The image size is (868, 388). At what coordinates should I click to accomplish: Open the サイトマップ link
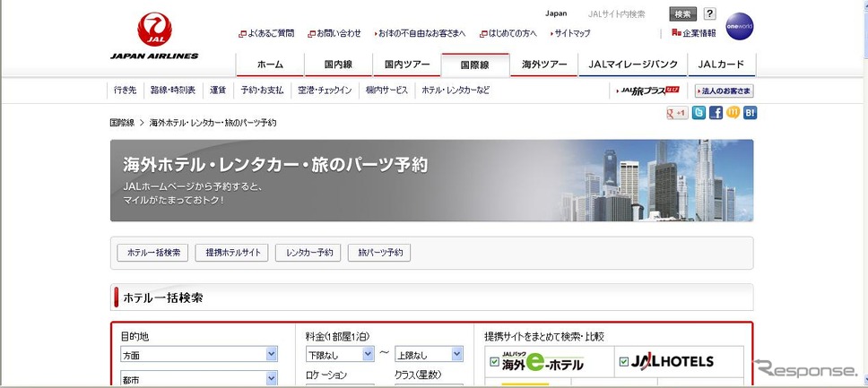tap(570, 33)
